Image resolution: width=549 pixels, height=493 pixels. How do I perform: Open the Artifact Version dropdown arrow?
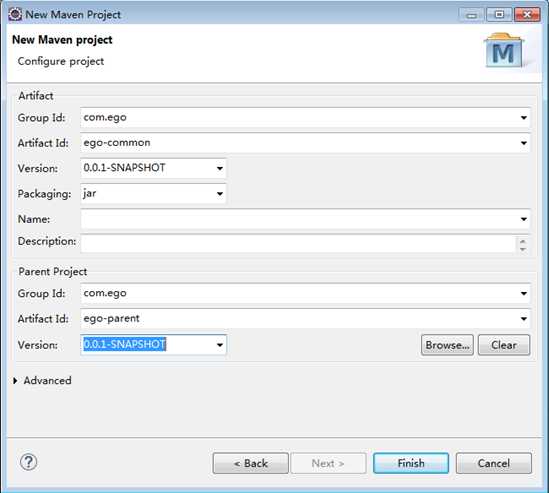click(220, 168)
